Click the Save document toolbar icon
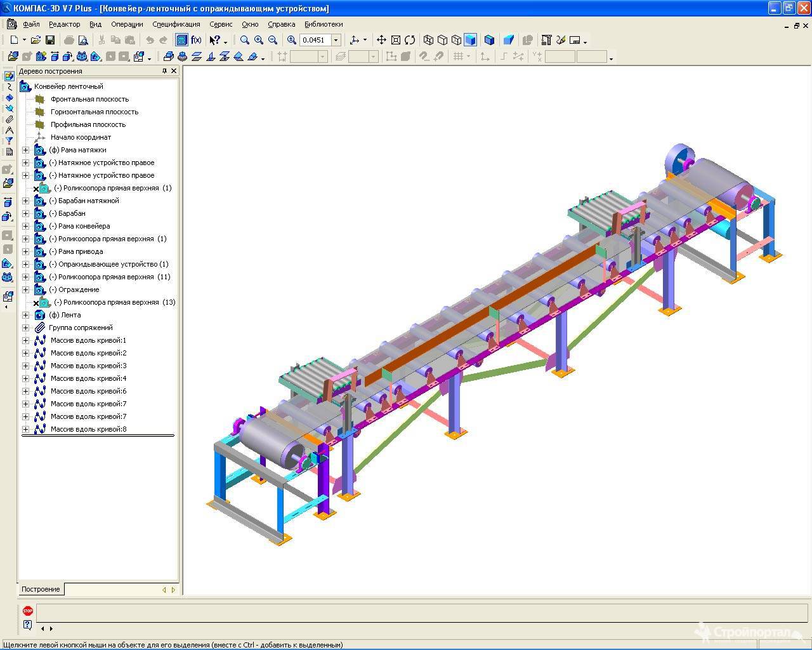 (50, 40)
